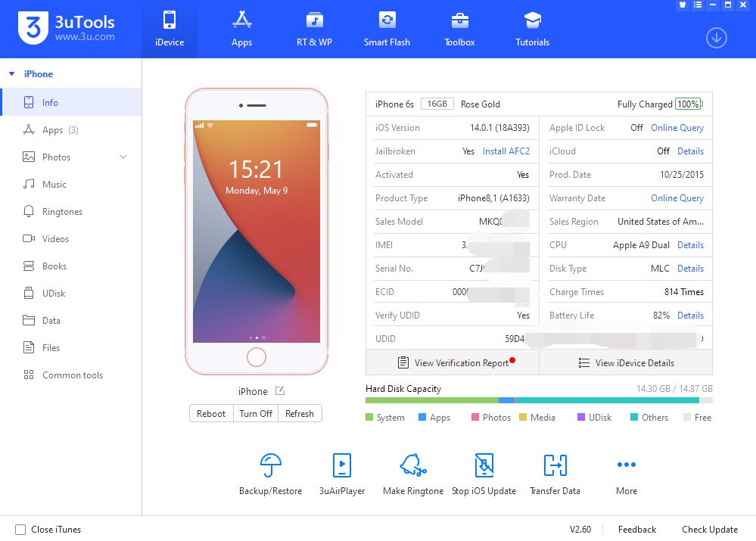Open Ringtones in the sidebar
756x541 pixels.
(71, 211)
